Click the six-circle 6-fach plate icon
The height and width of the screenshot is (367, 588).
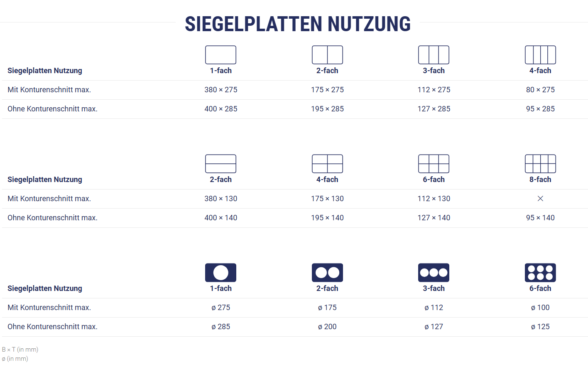pyautogui.click(x=540, y=273)
